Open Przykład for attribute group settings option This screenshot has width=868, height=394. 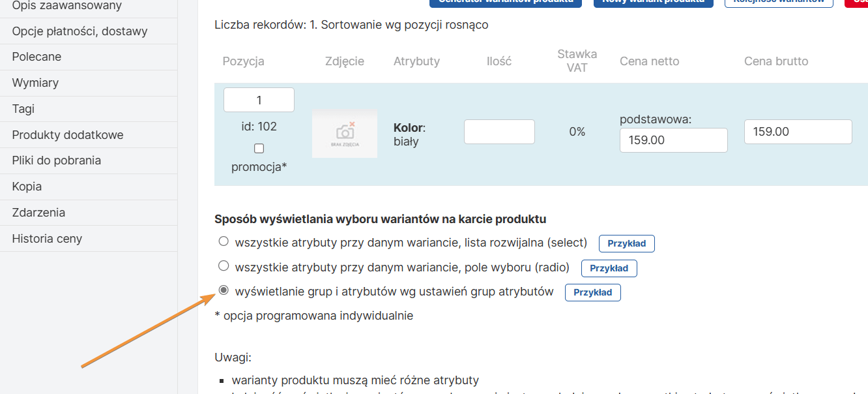(592, 292)
